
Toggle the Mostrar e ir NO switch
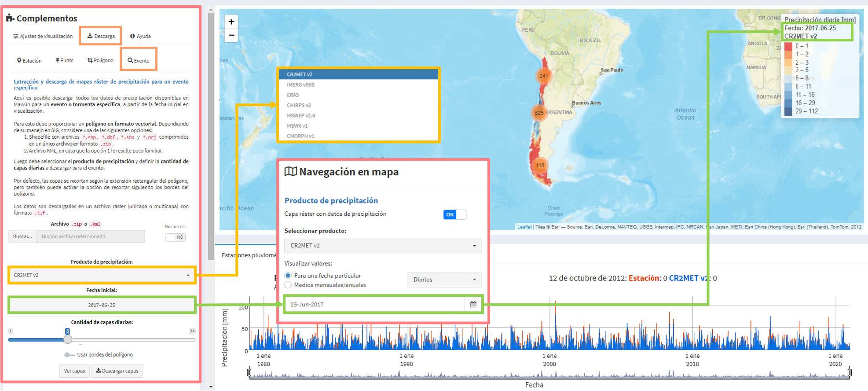pos(175,237)
